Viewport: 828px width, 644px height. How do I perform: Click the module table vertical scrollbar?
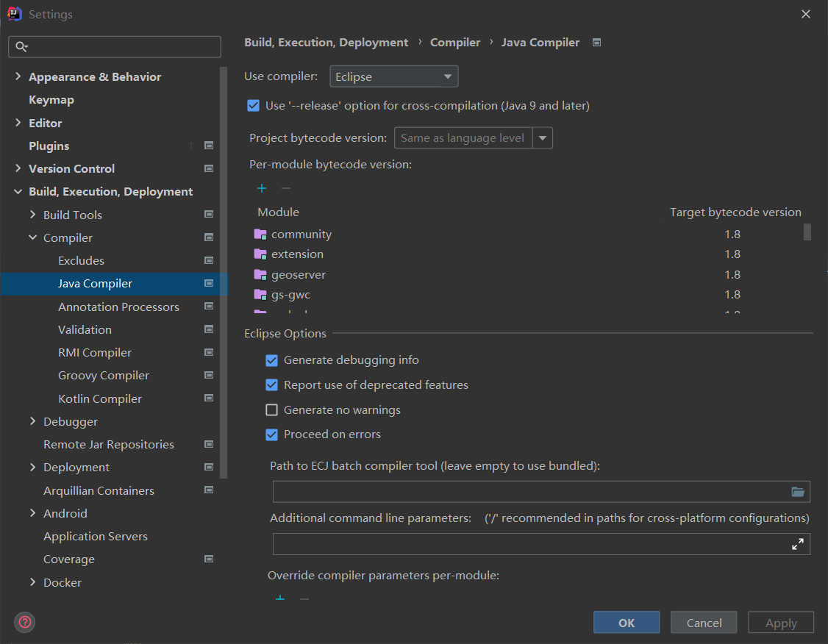pos(807,232)
